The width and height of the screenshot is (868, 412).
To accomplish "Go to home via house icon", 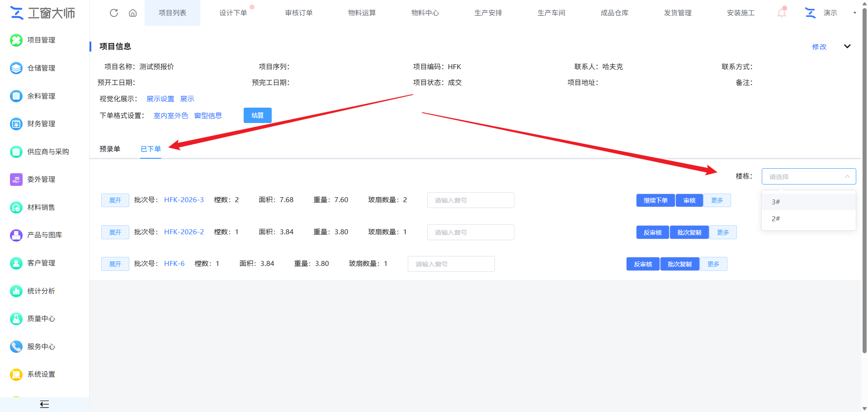I will (x=133, y=13).
